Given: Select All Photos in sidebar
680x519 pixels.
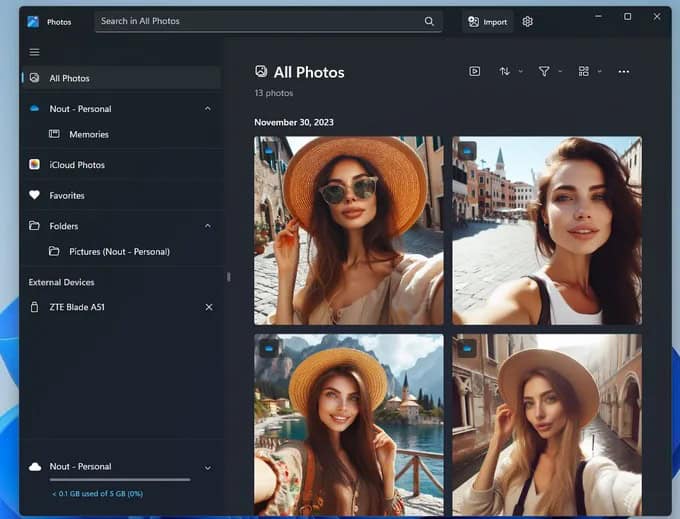Looking at the screenshot, I should 122,78.
